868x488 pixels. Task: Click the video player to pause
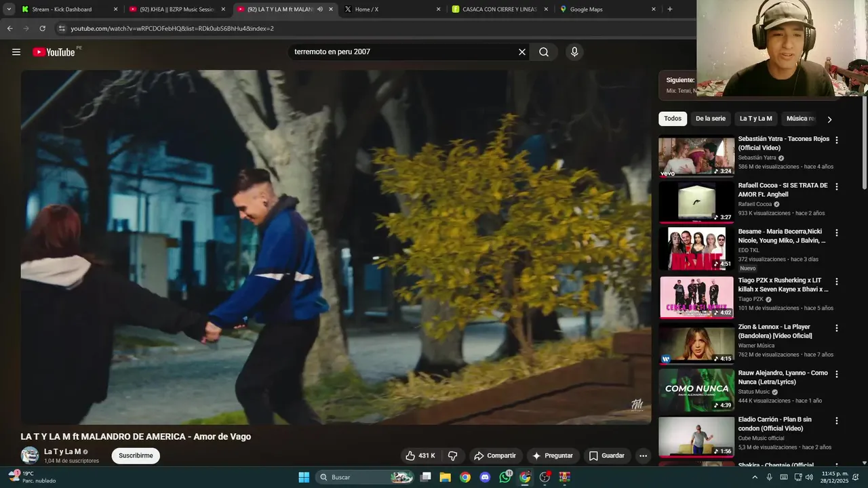pos(336,247)
